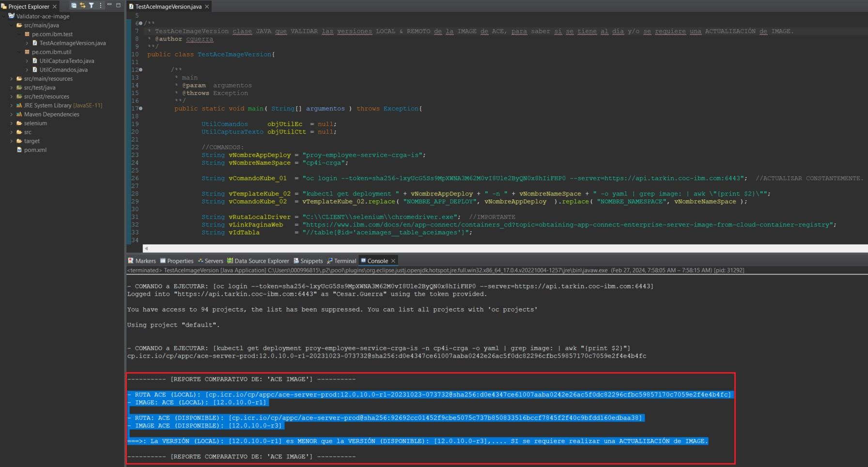Open the Project Explorer view menu (three dots)

(101, 6)
